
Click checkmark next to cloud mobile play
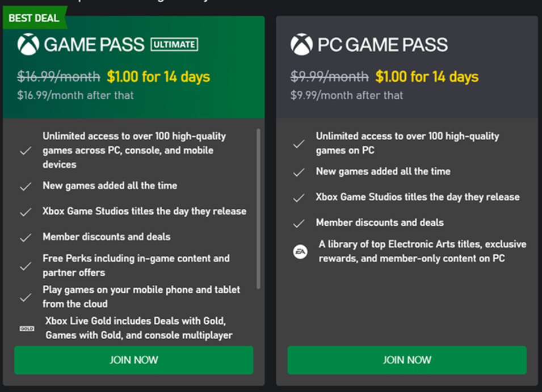(26, 297)
